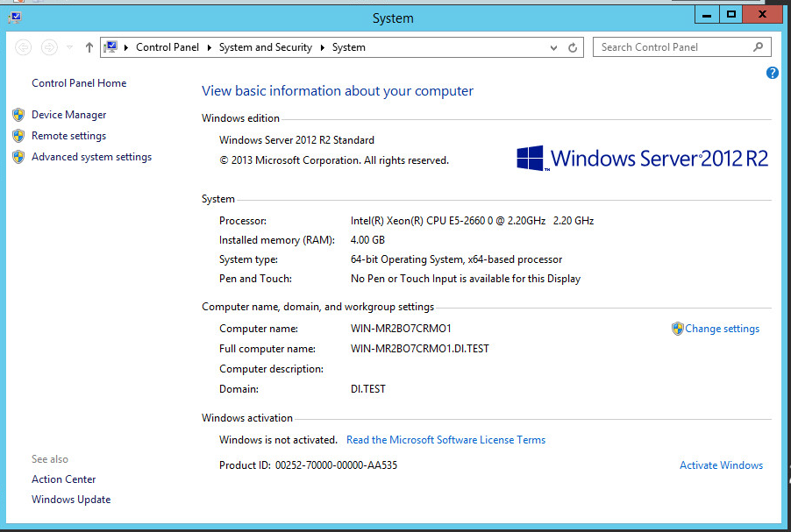Viewport: 791px width, 532px height.
Task: Click the System window title bar icon
Action: tap(15, 18)
